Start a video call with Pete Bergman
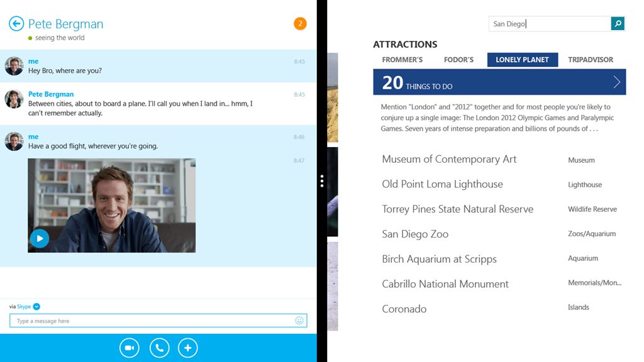This screenshot has height=362, width=644. [x=130, y=348]
